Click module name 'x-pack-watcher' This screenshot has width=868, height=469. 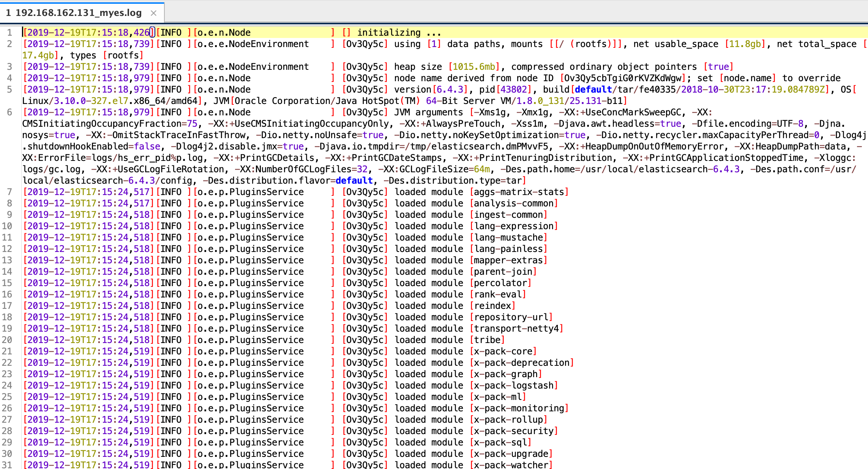(x=511, y=464)
